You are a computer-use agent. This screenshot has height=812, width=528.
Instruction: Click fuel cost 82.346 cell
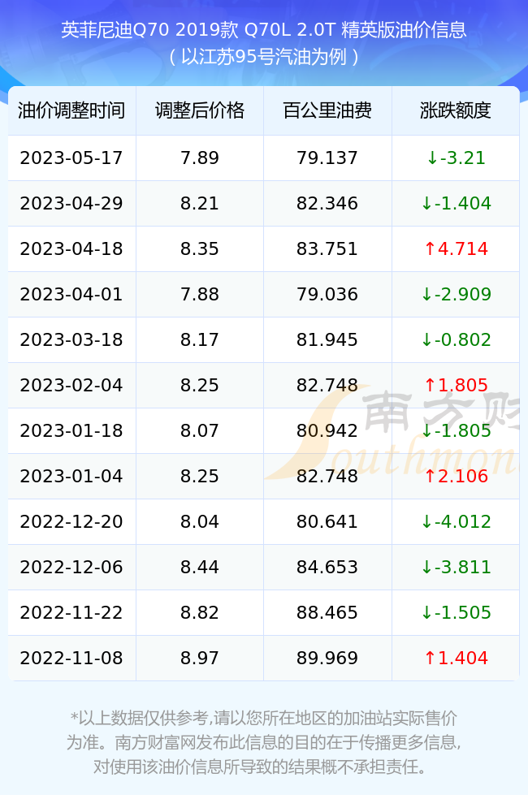pyautogui.click(x=327, y=204)
